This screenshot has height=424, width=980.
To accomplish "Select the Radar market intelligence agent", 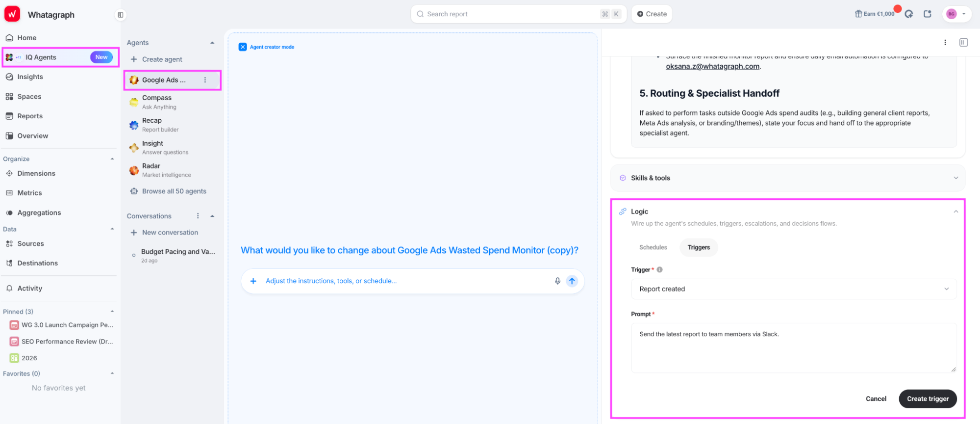I will pos(172,170).
